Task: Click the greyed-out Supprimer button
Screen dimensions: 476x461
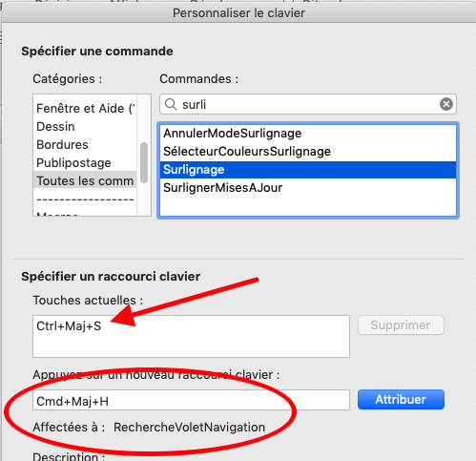Action: (x=401, y=325)
